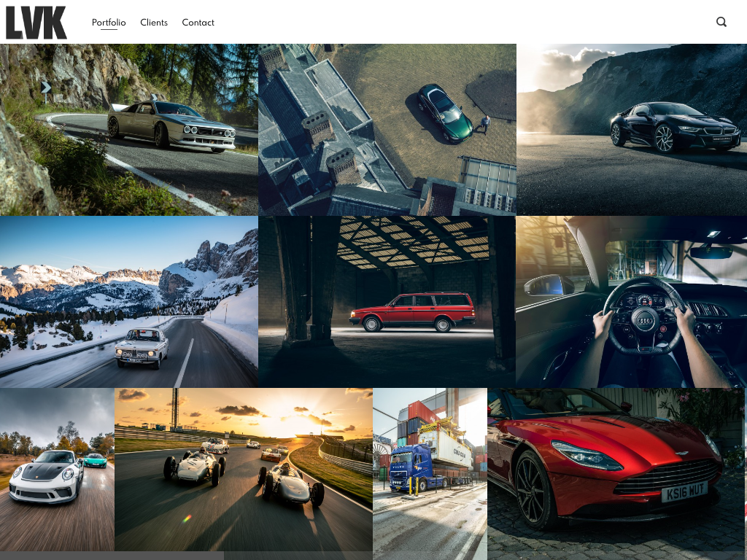Viewport: 747px width, 560px height.
Task: Click the teal Porsche behind the white one
Action: pyautogui.click(x=95, y=460)
